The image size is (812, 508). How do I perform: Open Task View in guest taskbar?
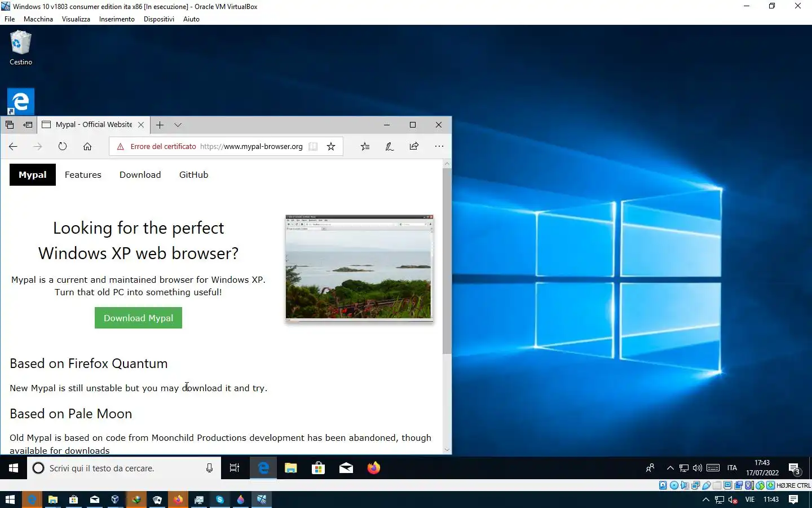tap(235, 468)
